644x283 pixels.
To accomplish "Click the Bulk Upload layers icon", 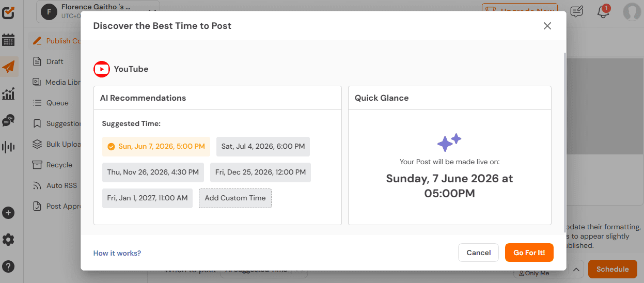I will [37, 144].
